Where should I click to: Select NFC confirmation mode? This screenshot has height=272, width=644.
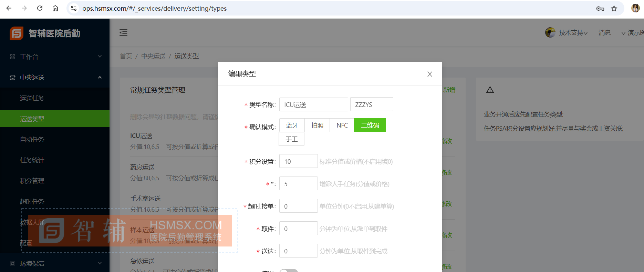[342, 125]
